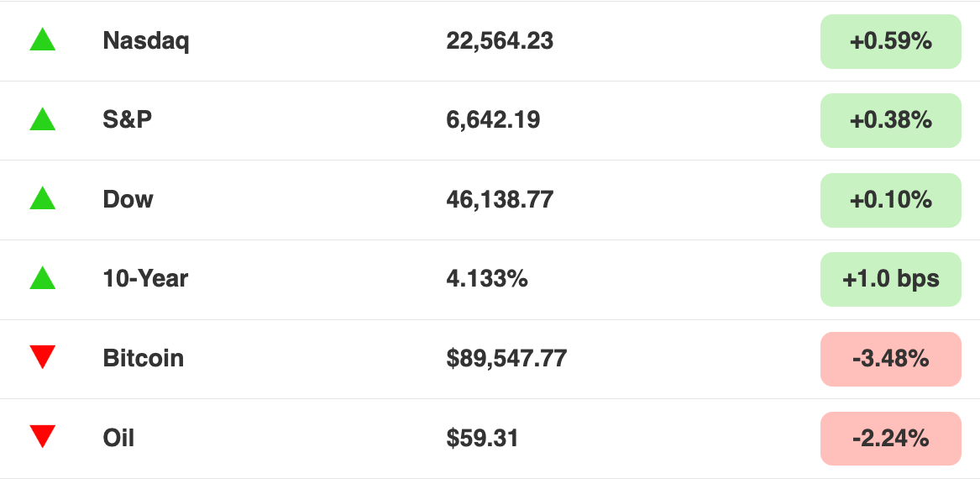The width and height of the screenshot is (980, 479).
Task: Click the green up triangle next to 10-Year
Action: [x=43, y=277]
